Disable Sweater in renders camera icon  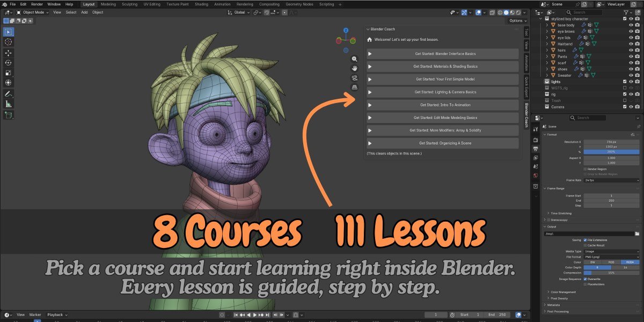pos(637,75)
